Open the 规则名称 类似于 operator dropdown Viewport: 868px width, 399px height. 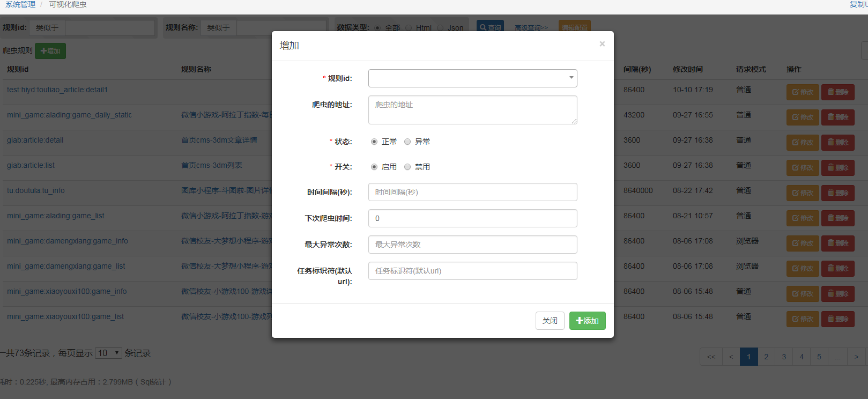click(x=219, y=28)
